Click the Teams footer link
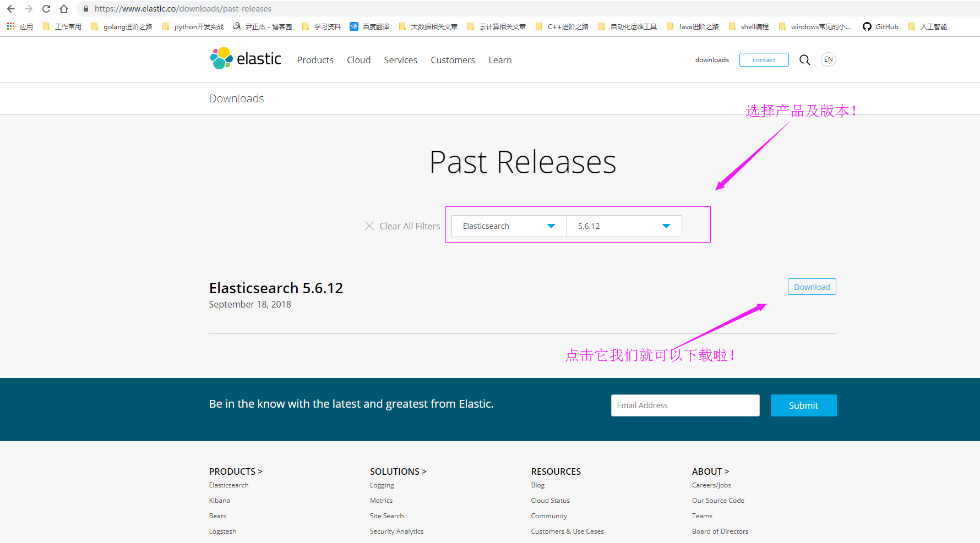 tap(703, 516)
